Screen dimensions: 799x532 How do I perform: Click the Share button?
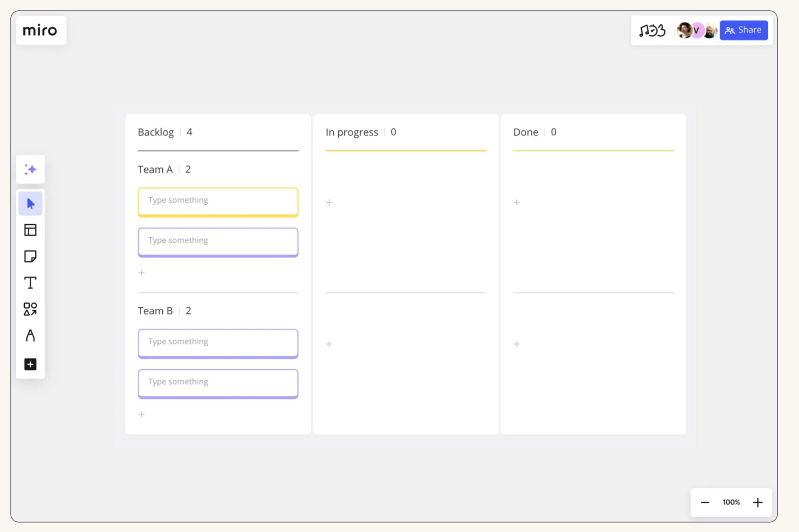tap(744, 30)
